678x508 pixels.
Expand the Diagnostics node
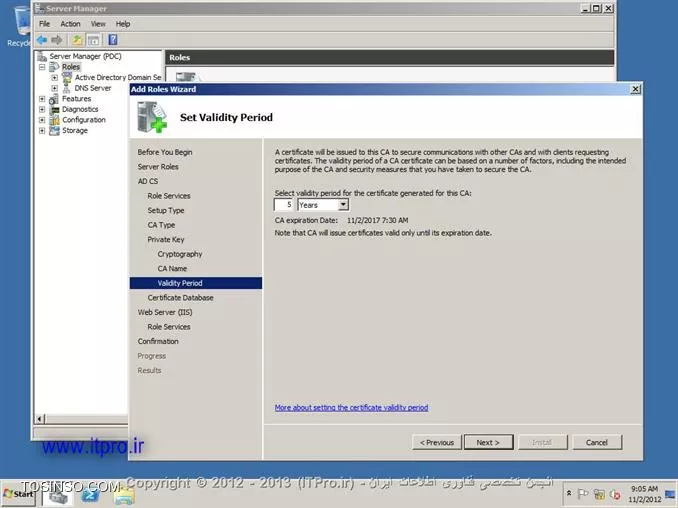tap(42, 109)
